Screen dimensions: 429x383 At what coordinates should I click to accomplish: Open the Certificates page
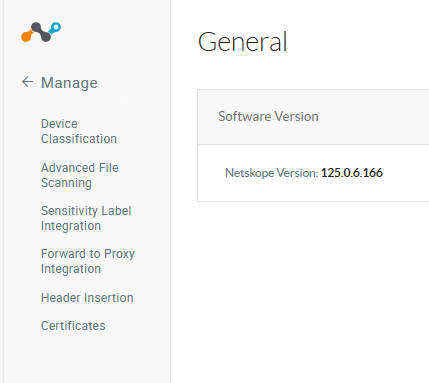pos(73,326)
